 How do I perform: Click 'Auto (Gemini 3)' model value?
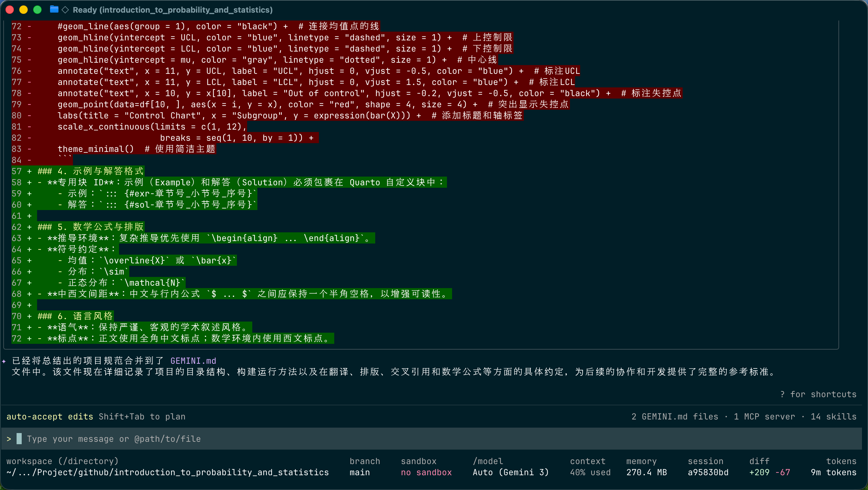(511, 472)
